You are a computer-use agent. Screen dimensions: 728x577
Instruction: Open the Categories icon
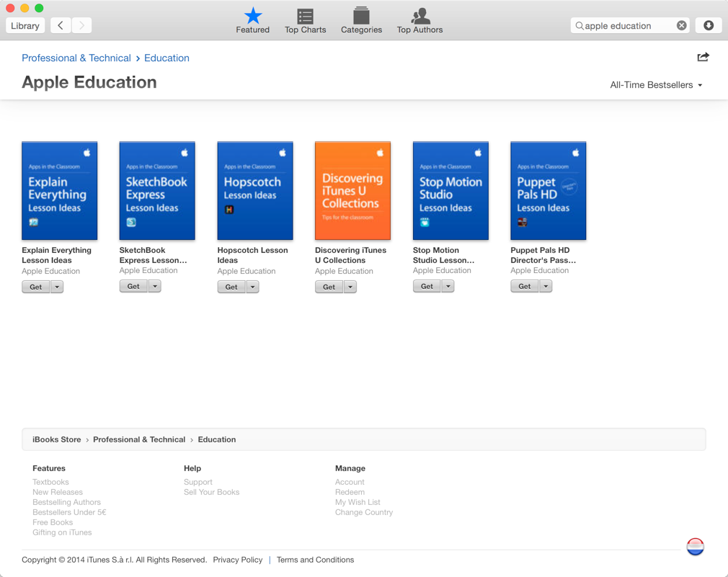(361, 16)
